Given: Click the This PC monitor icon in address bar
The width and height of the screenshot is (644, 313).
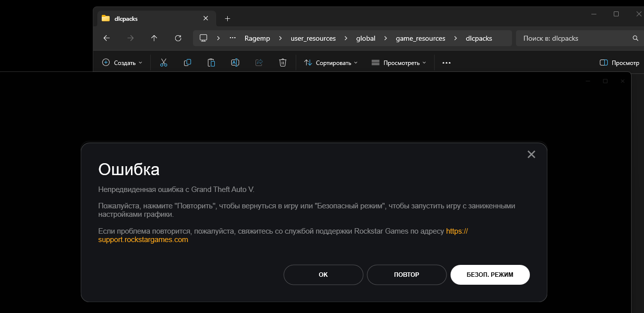Looking at the screenshot, I should tap(203, 38).
